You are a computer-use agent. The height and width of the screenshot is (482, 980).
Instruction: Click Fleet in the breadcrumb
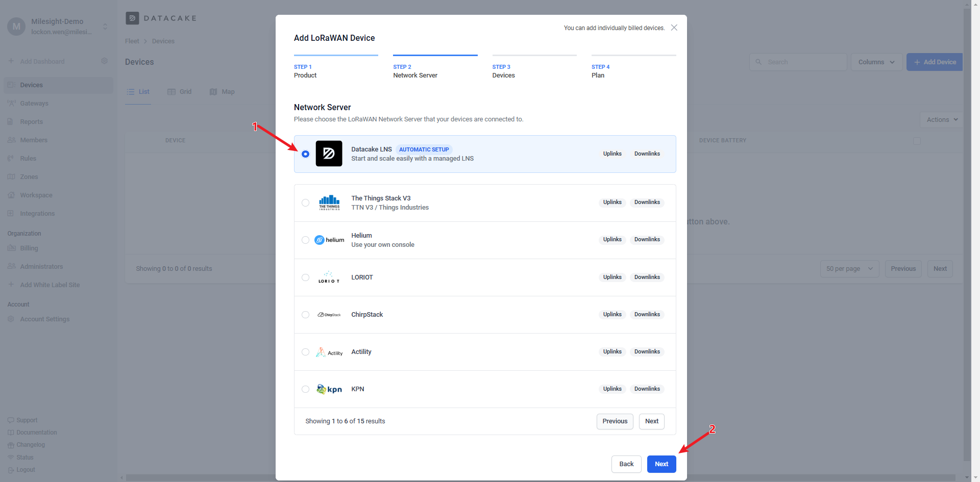pos(132,41)
